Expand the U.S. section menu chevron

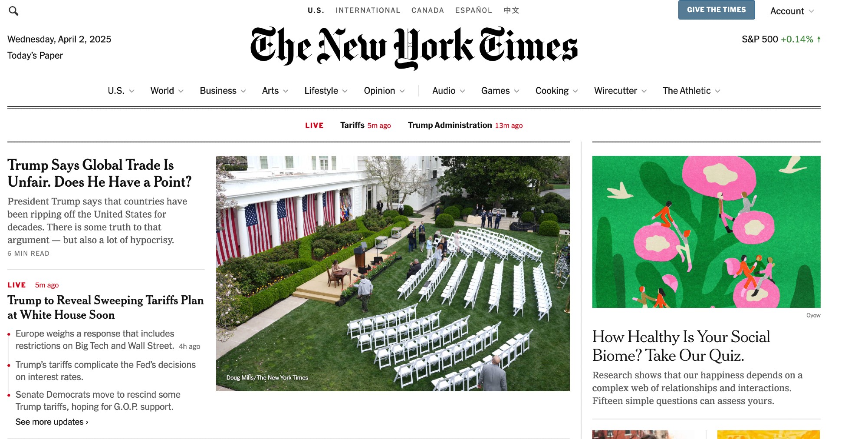click(x=132, y=91)
